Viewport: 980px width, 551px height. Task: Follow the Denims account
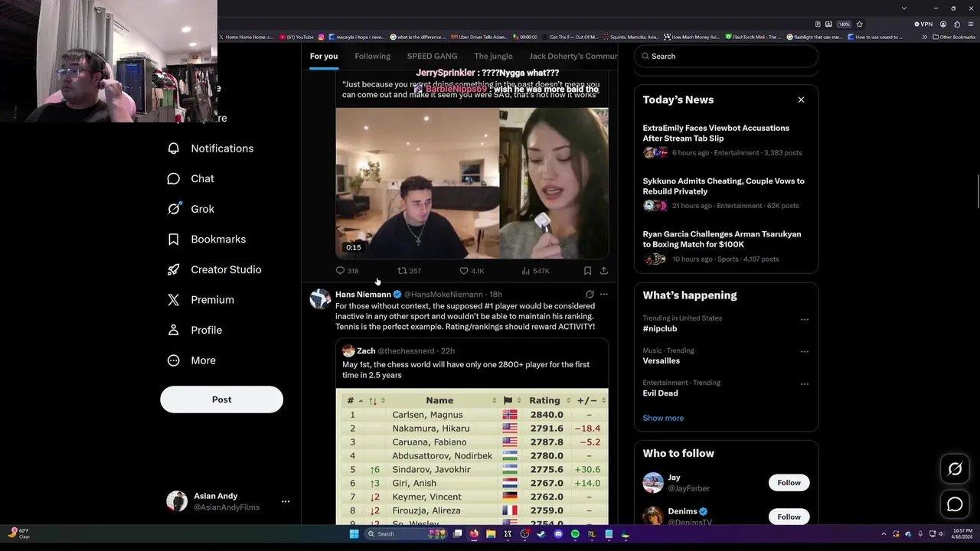coord(789,517)
